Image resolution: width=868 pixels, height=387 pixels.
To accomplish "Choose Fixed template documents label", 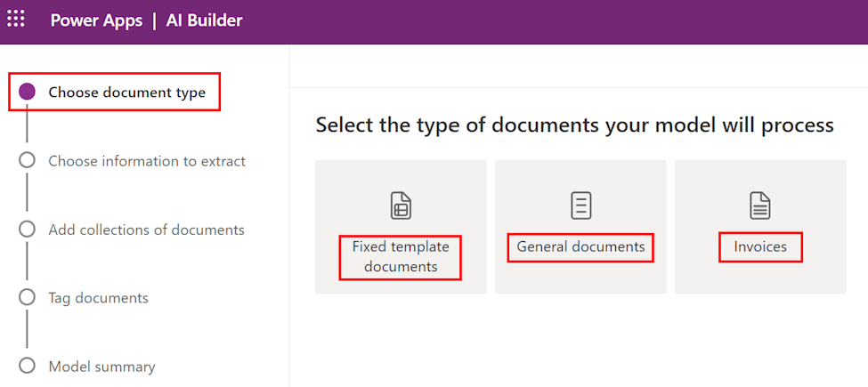I will tap(401, 256).
